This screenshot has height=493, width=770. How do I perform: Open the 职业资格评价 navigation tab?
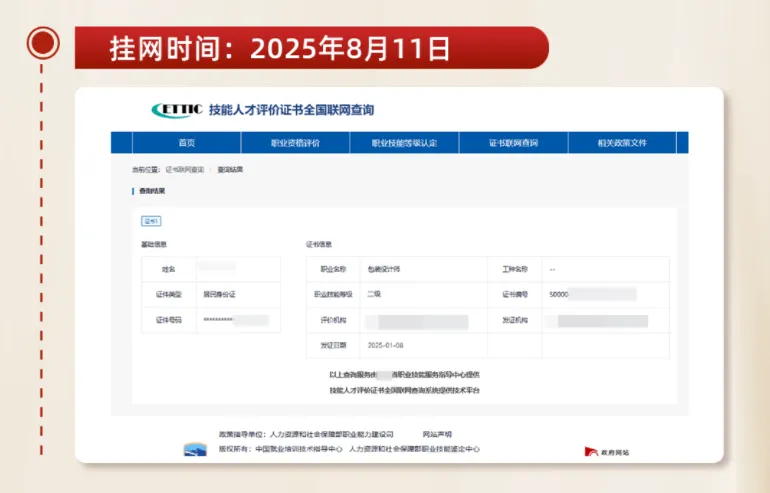click(x=295, y=143)
